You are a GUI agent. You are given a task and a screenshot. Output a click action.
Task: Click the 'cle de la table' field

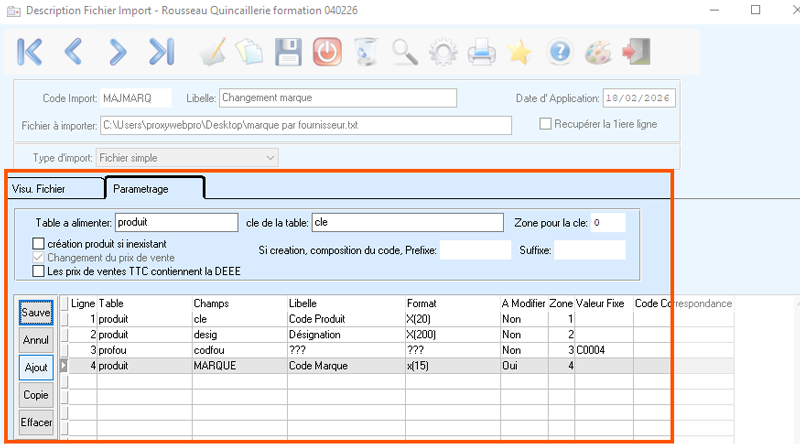pos(408,223)
